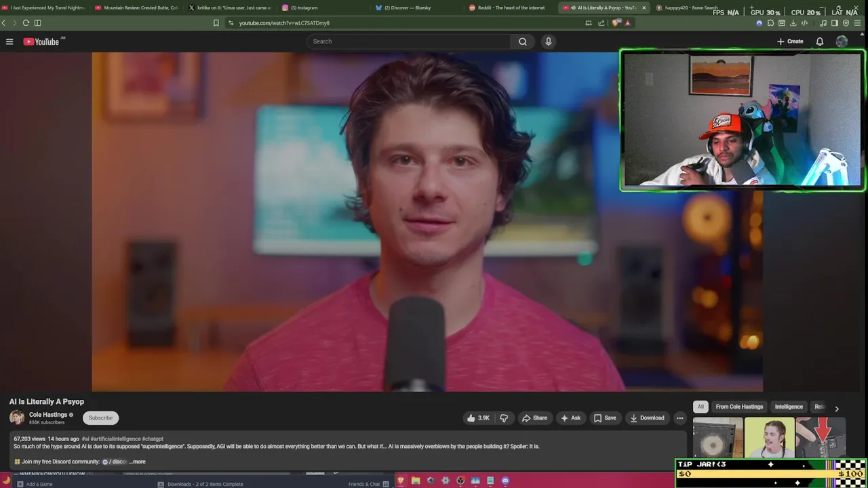Click Add a Game in Steam
868x488 pixels.
(35, 484)
